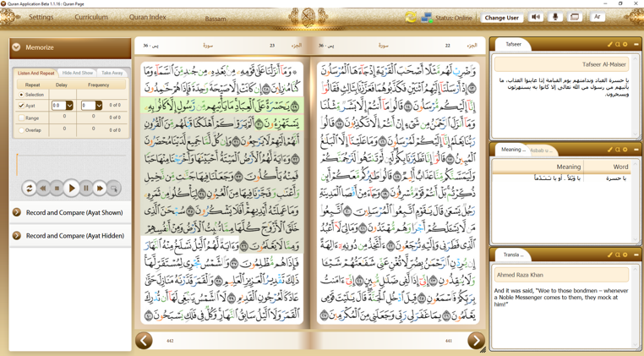Screen dimensions: 644x356
Task: Expand Record and Compare (Ayat Hidden)
Action: [17, 236]
